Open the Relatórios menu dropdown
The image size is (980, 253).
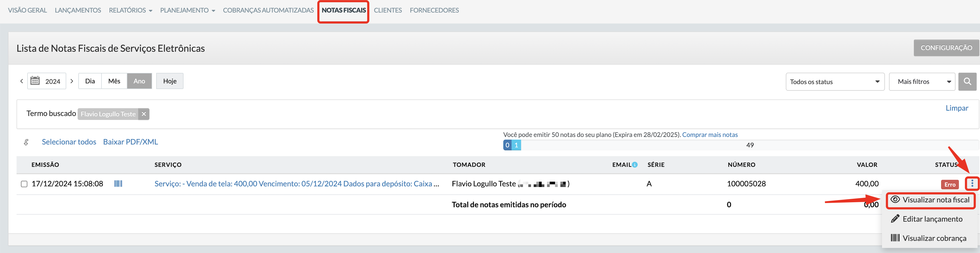pos(131,10)
